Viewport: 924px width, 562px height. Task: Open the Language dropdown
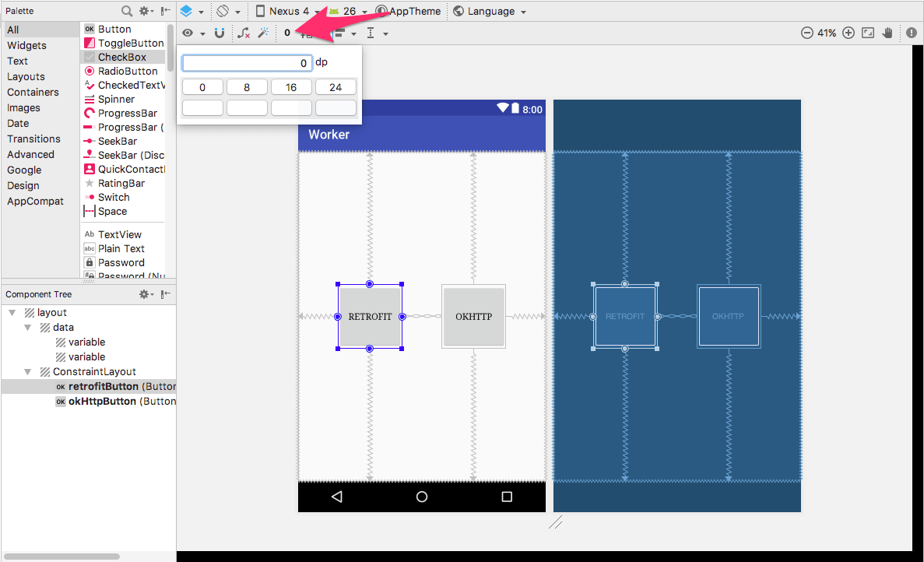click(x=489, y=11)
